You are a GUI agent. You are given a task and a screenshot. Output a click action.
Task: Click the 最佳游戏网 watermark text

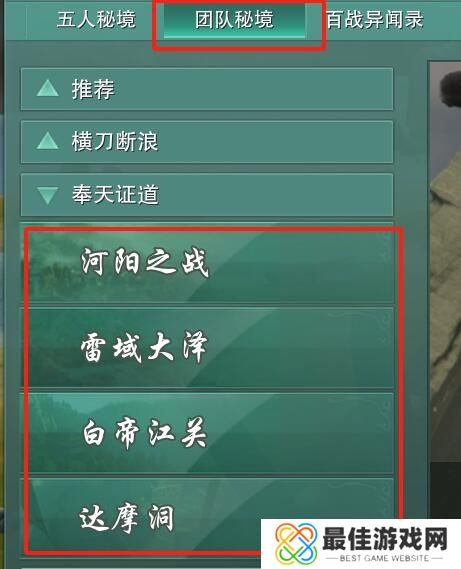[x=385, y=539]
